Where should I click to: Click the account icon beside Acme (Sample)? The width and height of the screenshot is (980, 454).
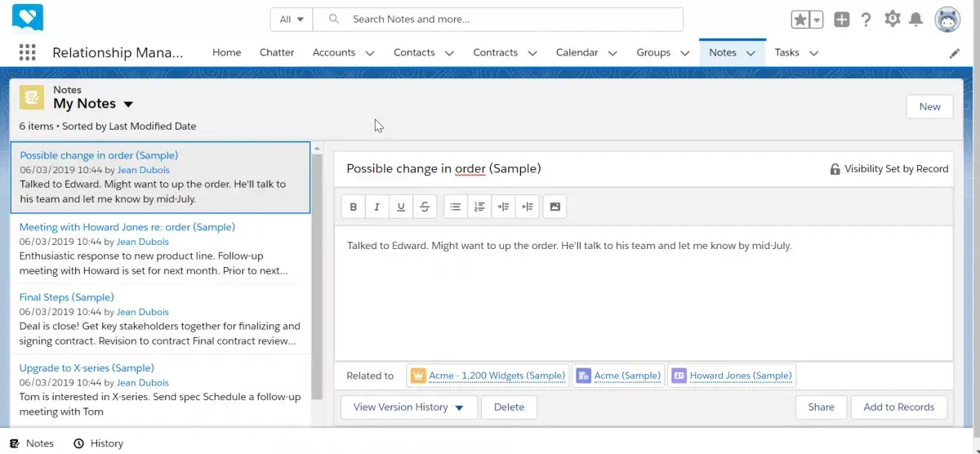click(583, 376)
